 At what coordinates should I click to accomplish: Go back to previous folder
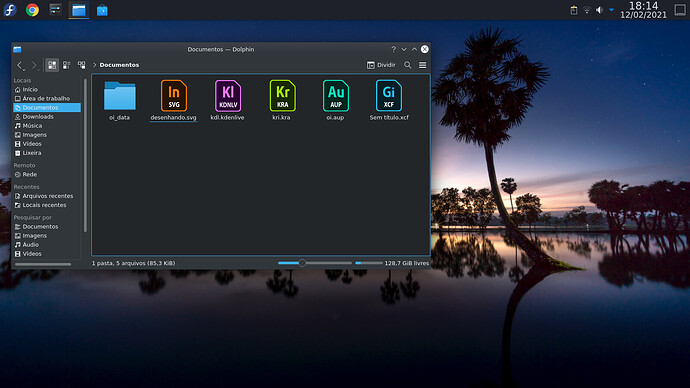(20, 66)
